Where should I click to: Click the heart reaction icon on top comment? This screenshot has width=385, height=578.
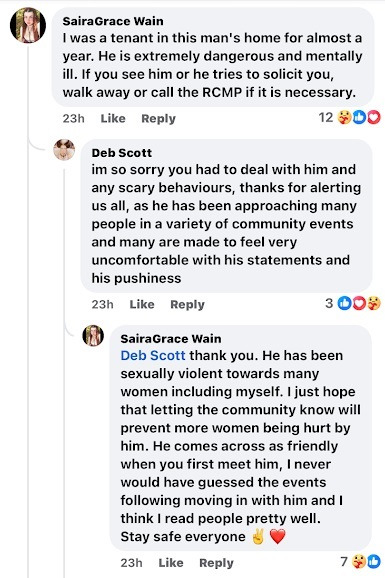[374, 118]
